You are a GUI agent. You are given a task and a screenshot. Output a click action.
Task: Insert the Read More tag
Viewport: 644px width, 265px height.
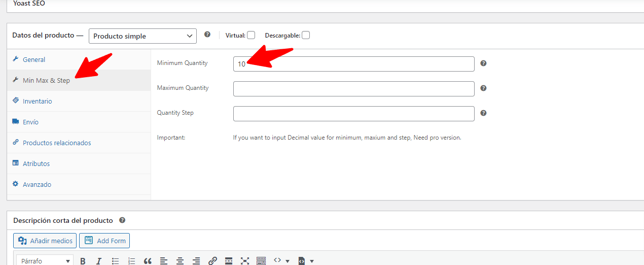pos(229,261)
